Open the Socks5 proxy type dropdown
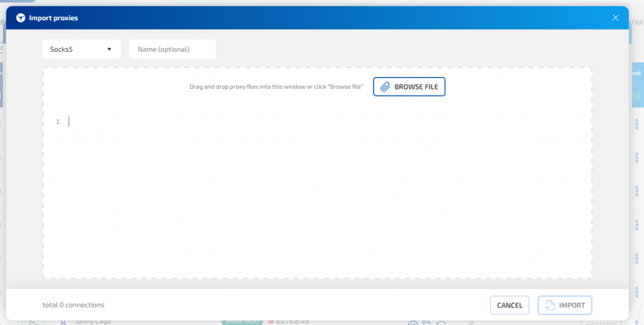644x325 pixels. point(81,49)
